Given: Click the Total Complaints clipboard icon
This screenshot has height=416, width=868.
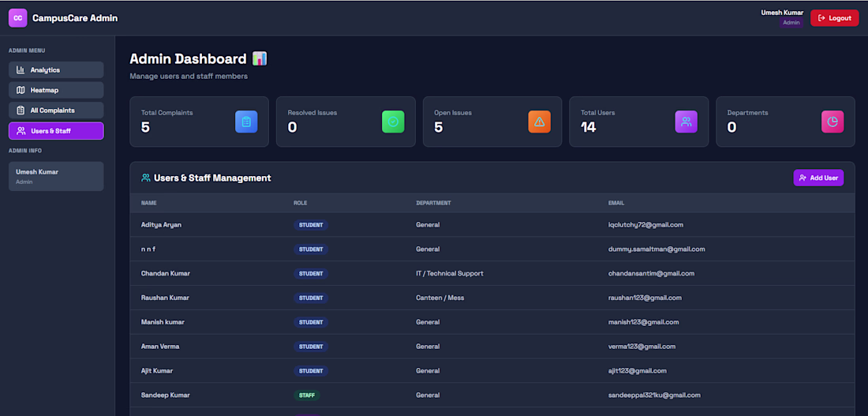Looking at the screenshot, I should coord(246,122).
